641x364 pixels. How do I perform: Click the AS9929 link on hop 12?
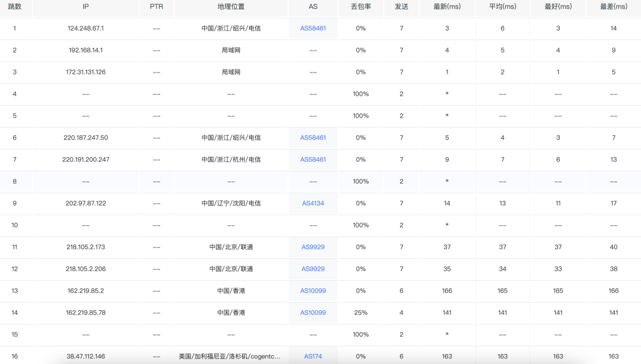312,269
